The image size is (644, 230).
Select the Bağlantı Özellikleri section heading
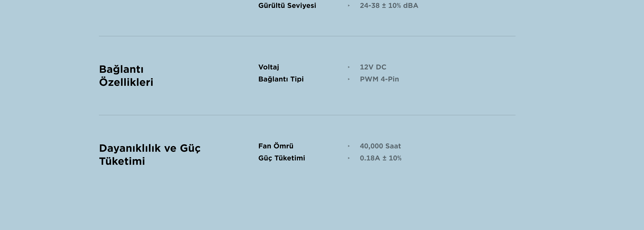126,76
